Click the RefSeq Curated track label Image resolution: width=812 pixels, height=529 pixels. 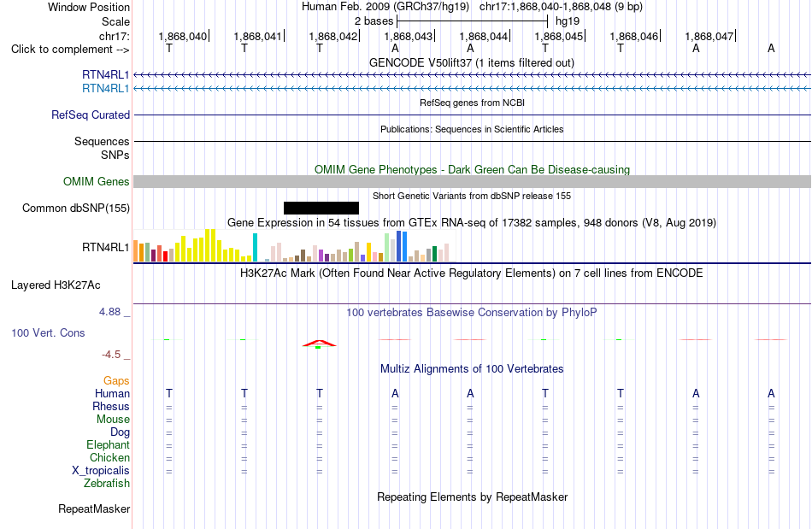click(x=91, y=115)
